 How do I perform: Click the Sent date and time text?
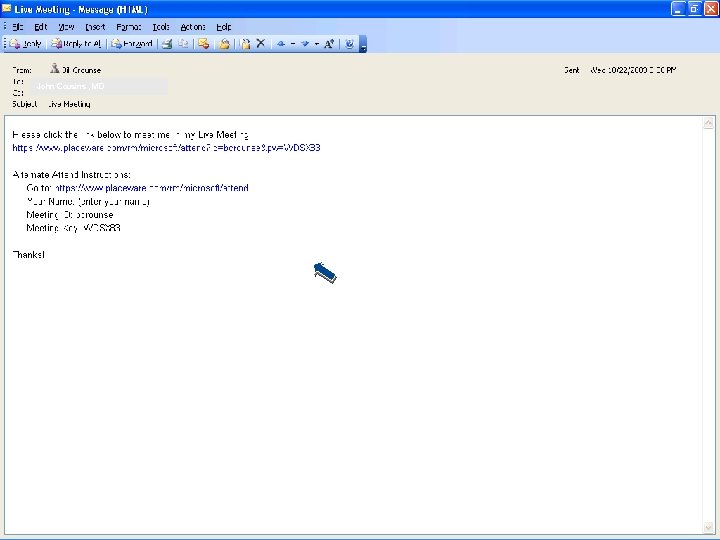coord(633,70)
